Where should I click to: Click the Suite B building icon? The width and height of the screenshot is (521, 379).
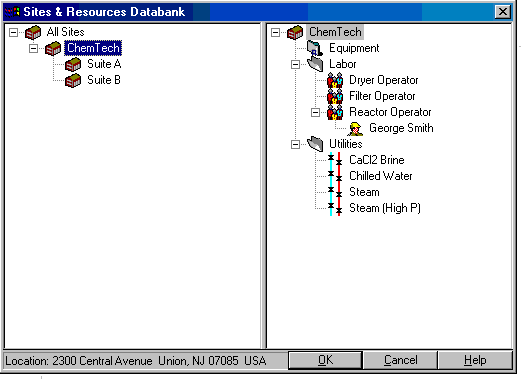(73, 80)
